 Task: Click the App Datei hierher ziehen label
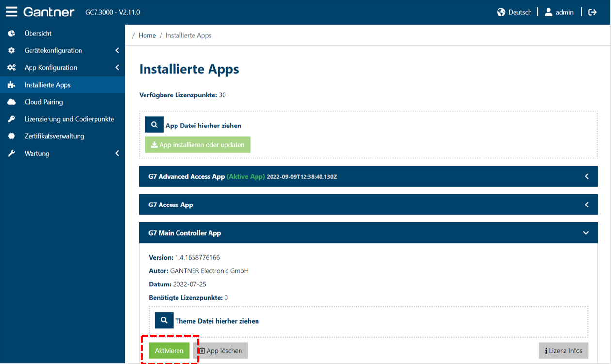click(203, 126)
